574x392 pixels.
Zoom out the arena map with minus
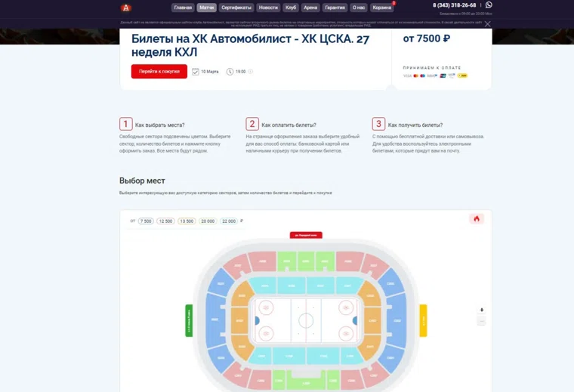point(482,322)
